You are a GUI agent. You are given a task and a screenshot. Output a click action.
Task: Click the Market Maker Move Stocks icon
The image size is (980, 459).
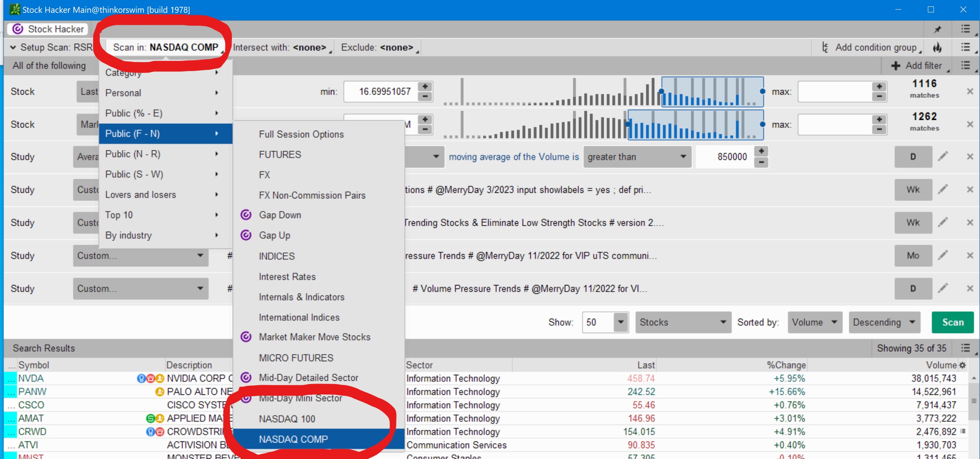248,337
